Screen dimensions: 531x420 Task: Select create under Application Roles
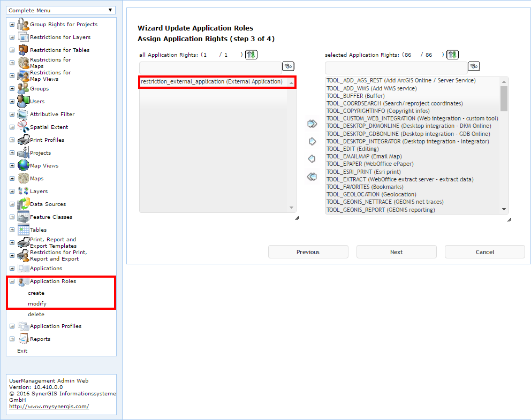point(36,293)
